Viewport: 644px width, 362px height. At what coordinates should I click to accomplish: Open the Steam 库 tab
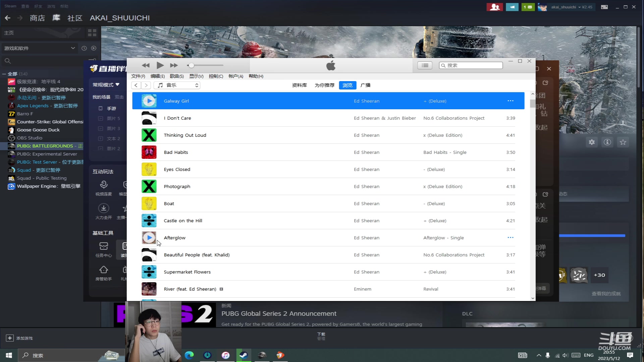(56, 18)
